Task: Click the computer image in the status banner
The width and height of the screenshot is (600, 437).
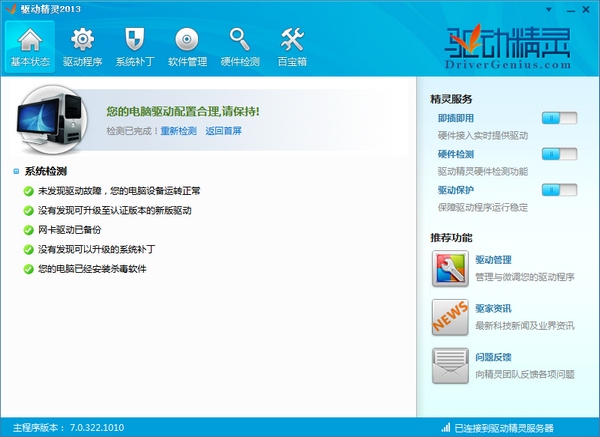Action: [51, 119]
